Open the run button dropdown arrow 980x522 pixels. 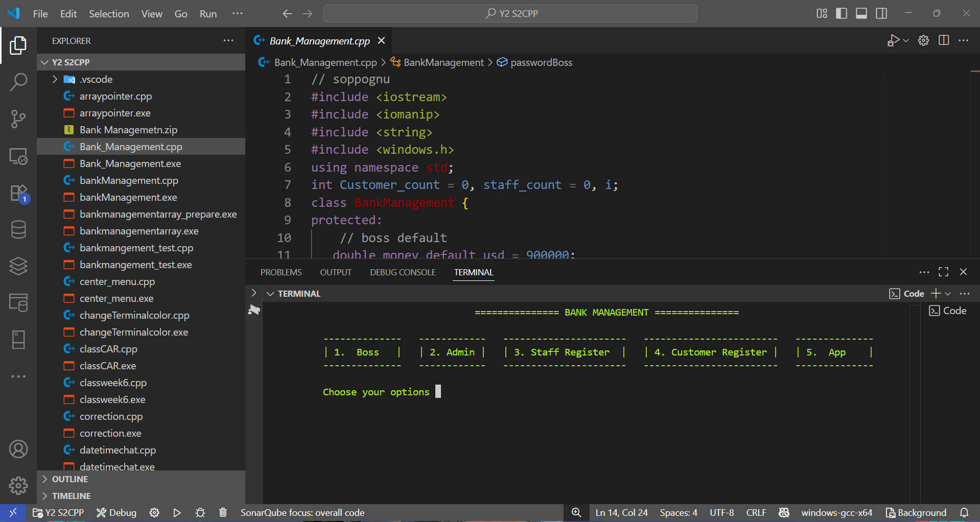tap(906, 40)
